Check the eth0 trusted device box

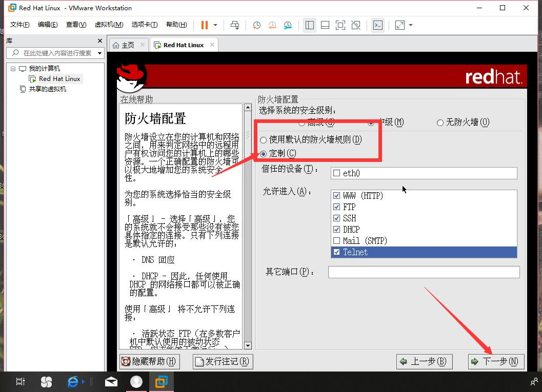point(337,173)
